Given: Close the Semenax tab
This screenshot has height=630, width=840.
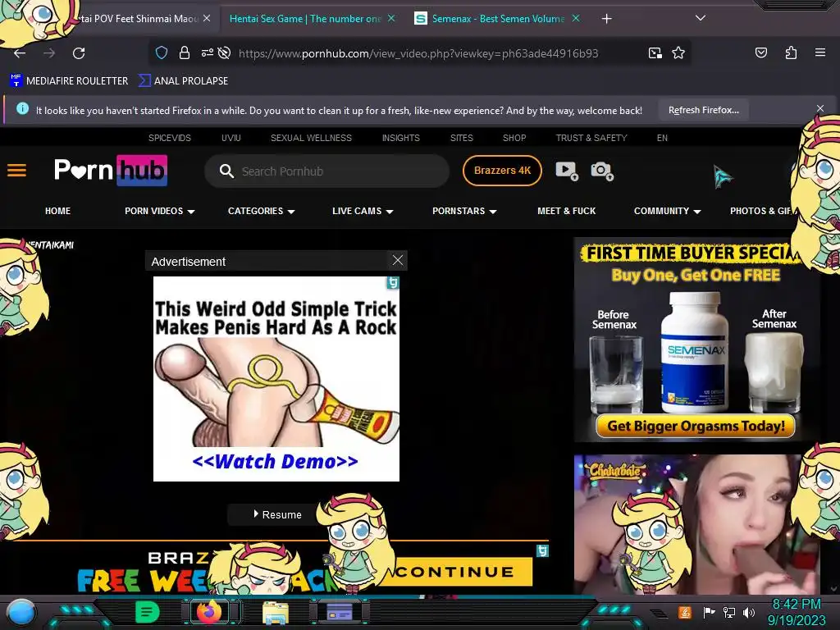Looking at the screenshot, I should (x=576, y=18).
